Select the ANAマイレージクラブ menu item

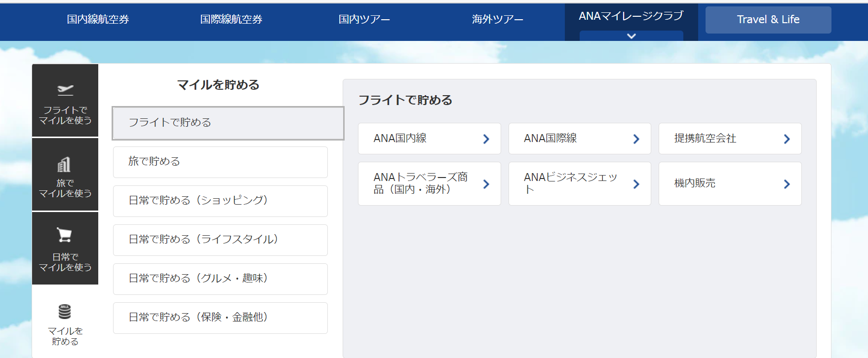tap(631, 16)
